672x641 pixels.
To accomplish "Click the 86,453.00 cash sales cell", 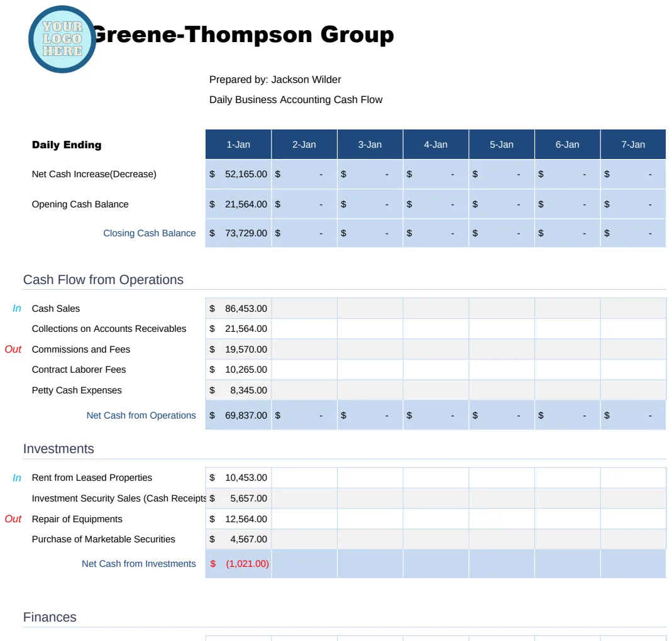I will pos(238,309).
